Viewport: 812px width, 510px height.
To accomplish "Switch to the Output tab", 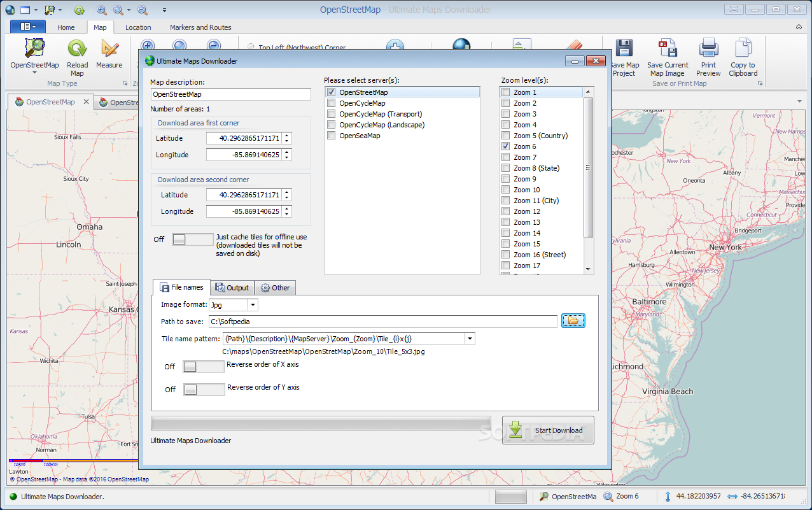I will pos(232,288).
